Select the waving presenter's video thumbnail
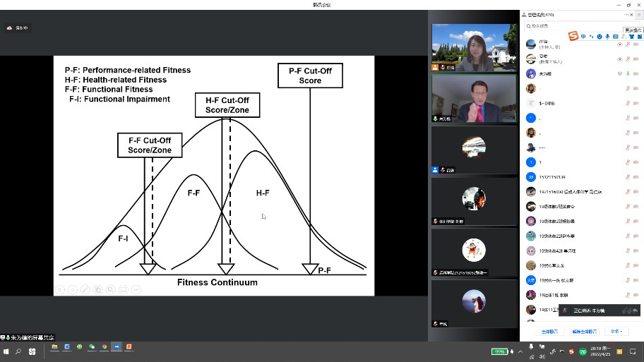Viewport: 644px width, 362px height. [474, 99]
